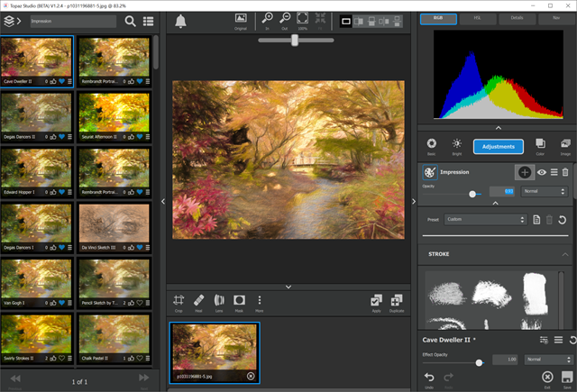
Task: Collapse the left effects panel
Action: 162,201
